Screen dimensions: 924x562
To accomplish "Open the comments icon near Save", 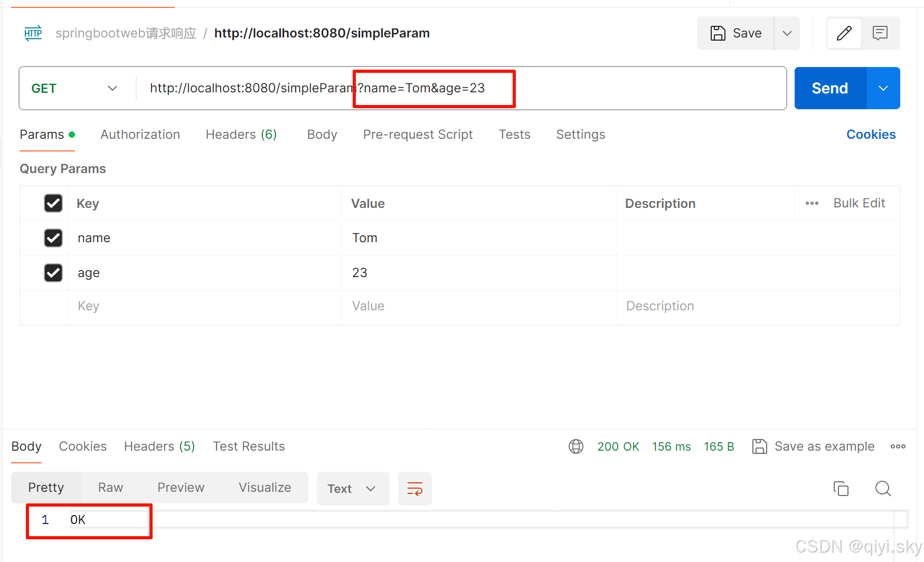I will click(x=880, y=33).
